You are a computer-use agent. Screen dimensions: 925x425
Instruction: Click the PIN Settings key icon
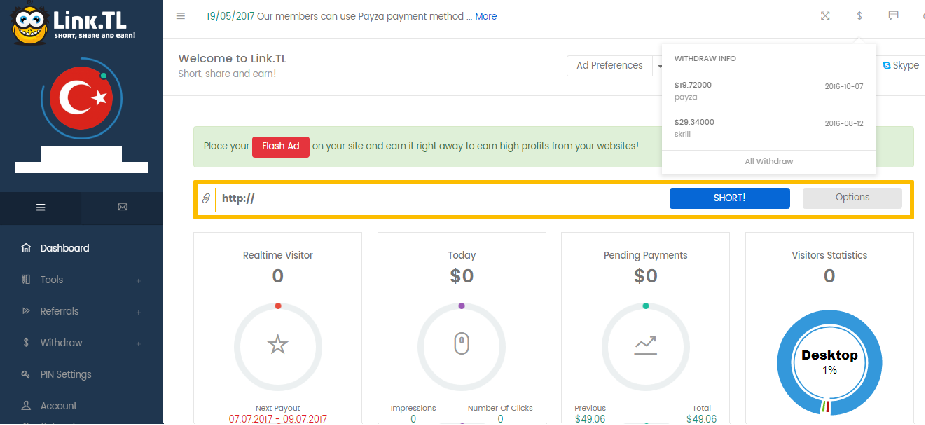pyautogui.click(x=25, y=374)
